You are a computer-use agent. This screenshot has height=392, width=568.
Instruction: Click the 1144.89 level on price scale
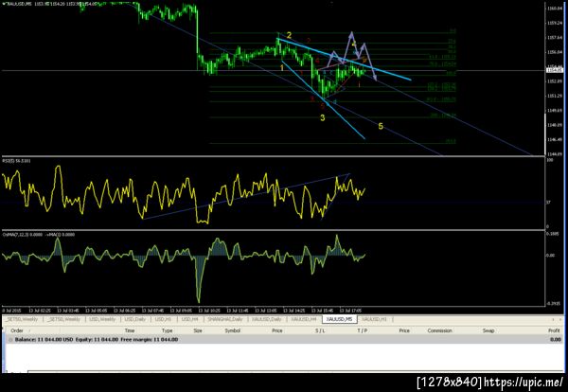click(x=555, y=154)
